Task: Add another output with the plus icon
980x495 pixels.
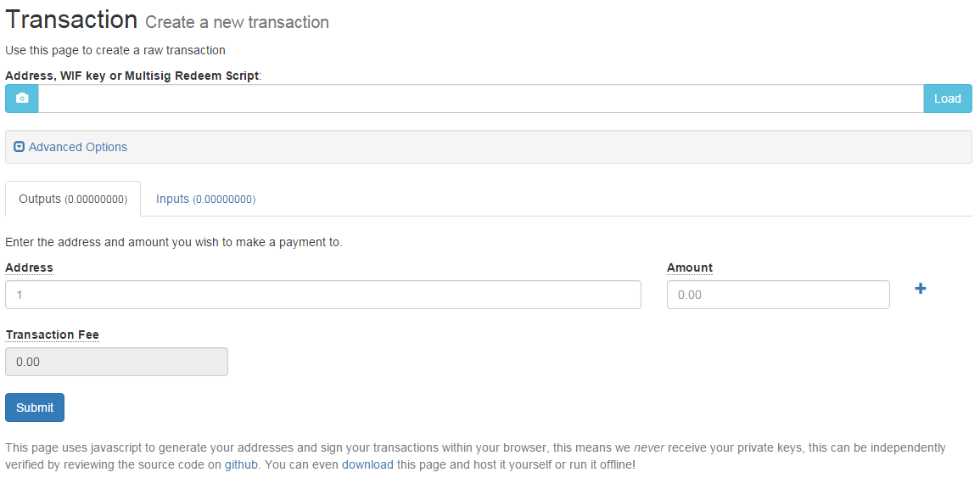Action: (x=920, y=289)
